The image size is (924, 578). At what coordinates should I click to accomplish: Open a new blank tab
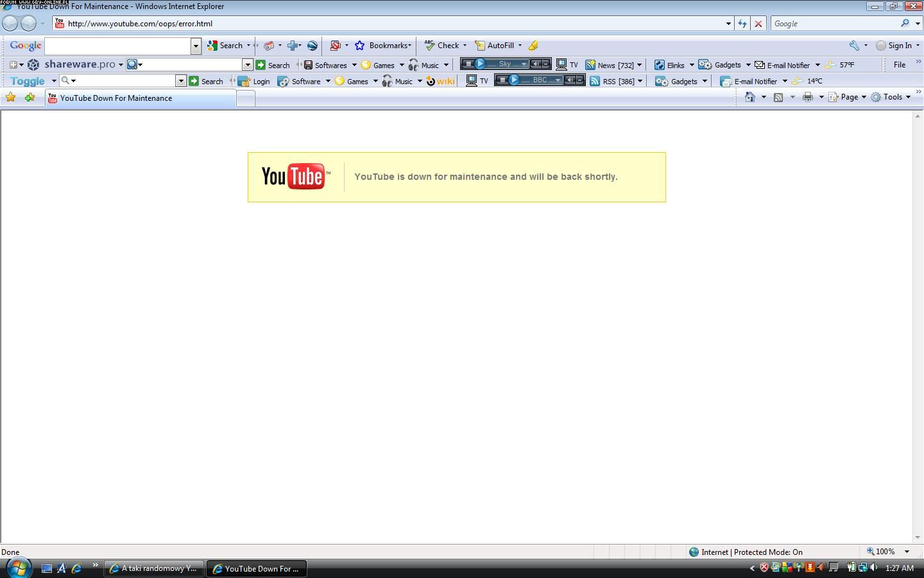[x=246, y=98]
